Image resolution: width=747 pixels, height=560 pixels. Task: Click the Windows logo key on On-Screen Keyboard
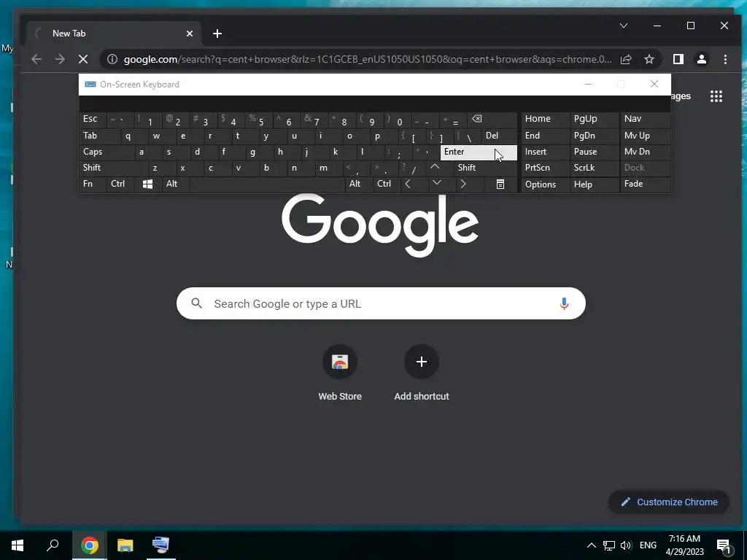pos(147,184)
